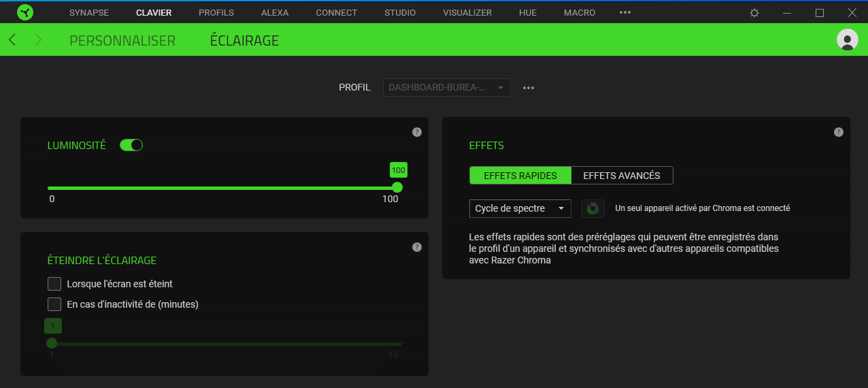Check "Lorsque l'écran est éteint" checkbox
This screenshot has height=388, width=868.
pos(54,284)
